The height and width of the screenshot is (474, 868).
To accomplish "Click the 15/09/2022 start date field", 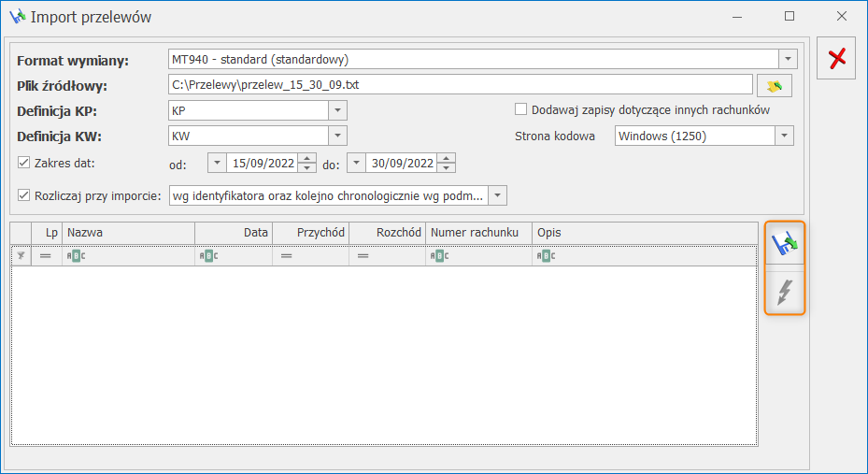I will (263, 163).
